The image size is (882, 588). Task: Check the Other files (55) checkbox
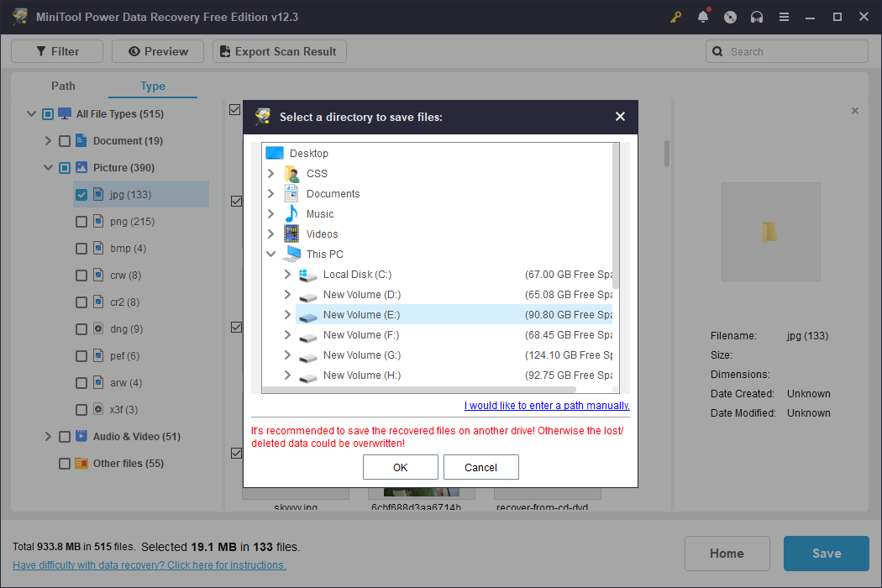point(65,464)
